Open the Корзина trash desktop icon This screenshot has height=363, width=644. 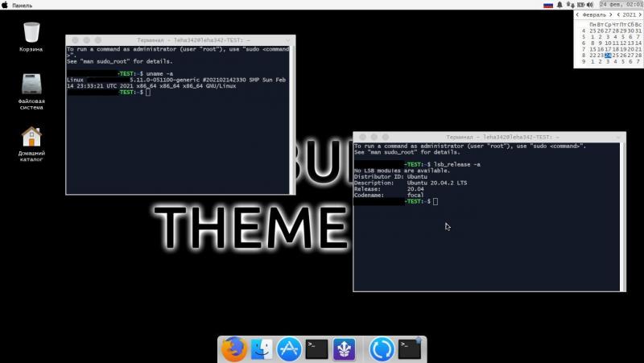pyautogui.click(x=31, y=34)
